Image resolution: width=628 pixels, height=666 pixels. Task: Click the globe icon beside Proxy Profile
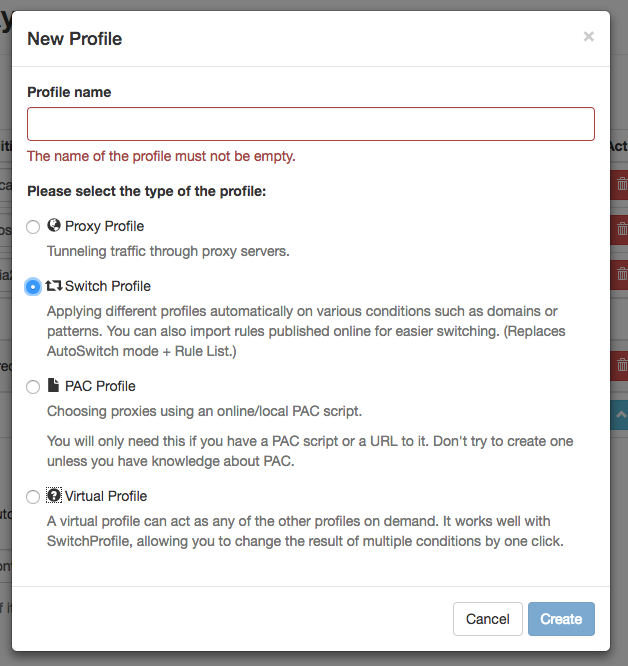(54, 226)
